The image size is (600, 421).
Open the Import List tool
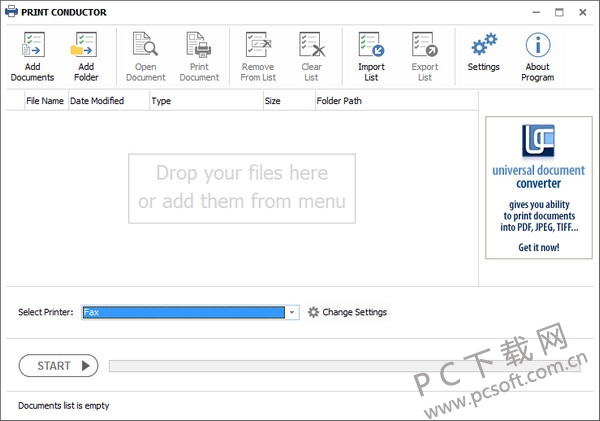coord(372,44)
